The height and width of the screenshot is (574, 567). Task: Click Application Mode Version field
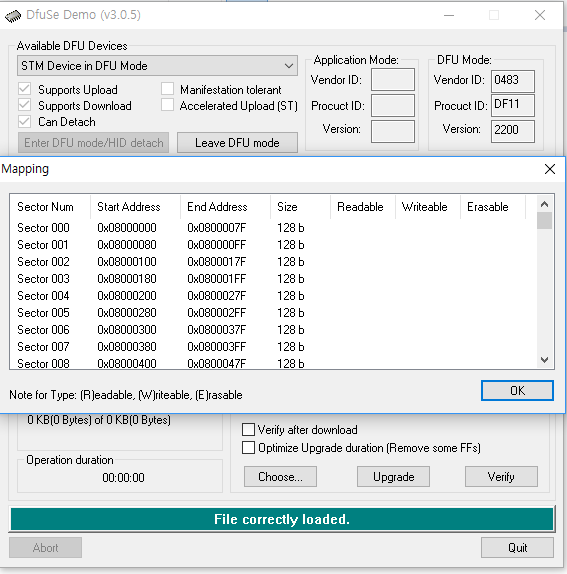tap(393, 131)
